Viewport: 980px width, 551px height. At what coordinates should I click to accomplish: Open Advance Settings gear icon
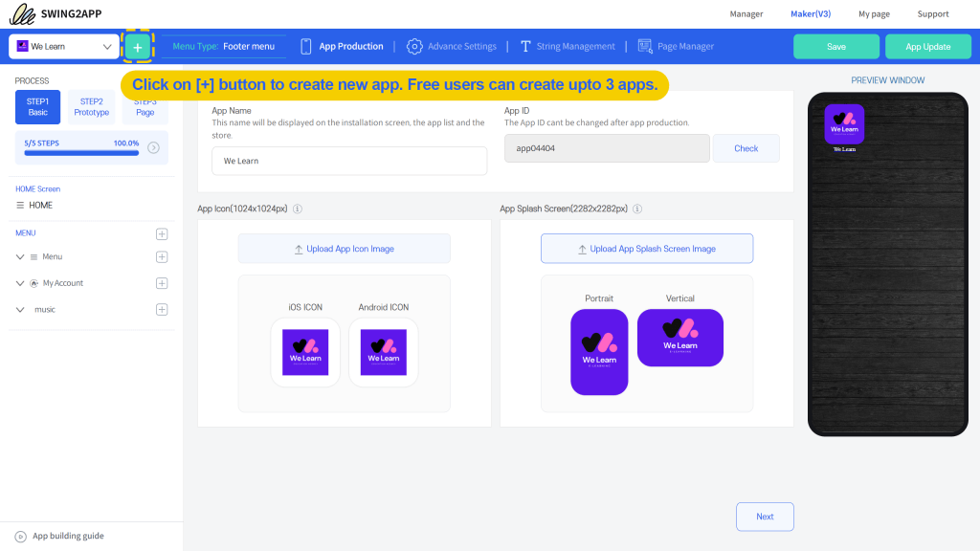pyautogui.click(x=414, y=46)
